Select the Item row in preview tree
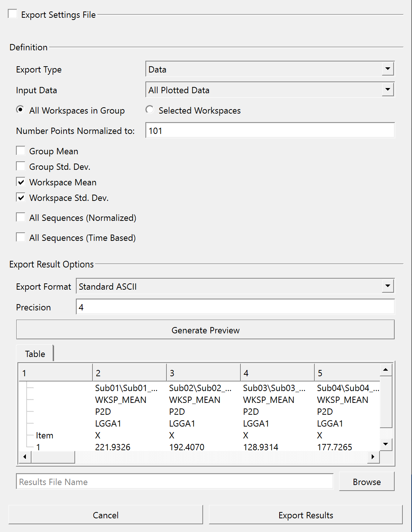The image size is (412, 532). (x=44, y=435)
